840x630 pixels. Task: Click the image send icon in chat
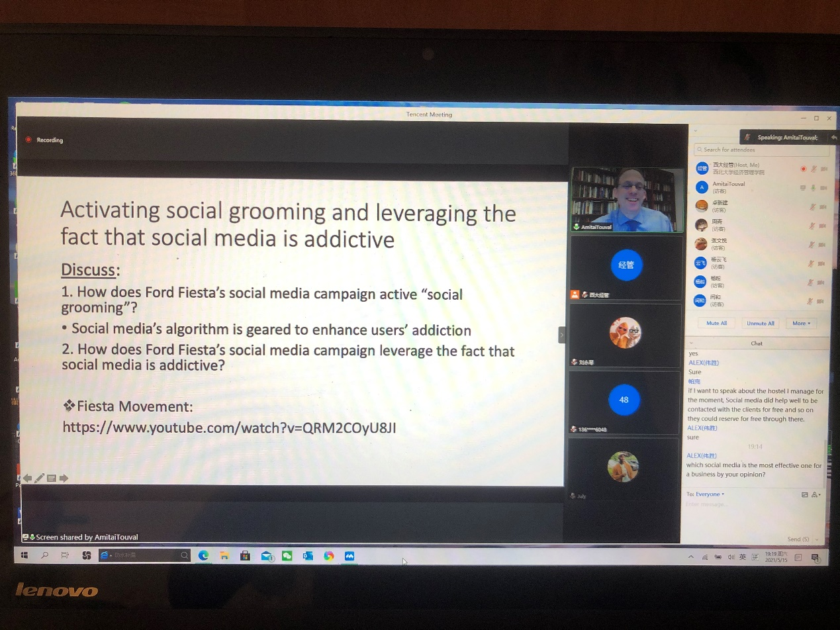tap(805, 494)
